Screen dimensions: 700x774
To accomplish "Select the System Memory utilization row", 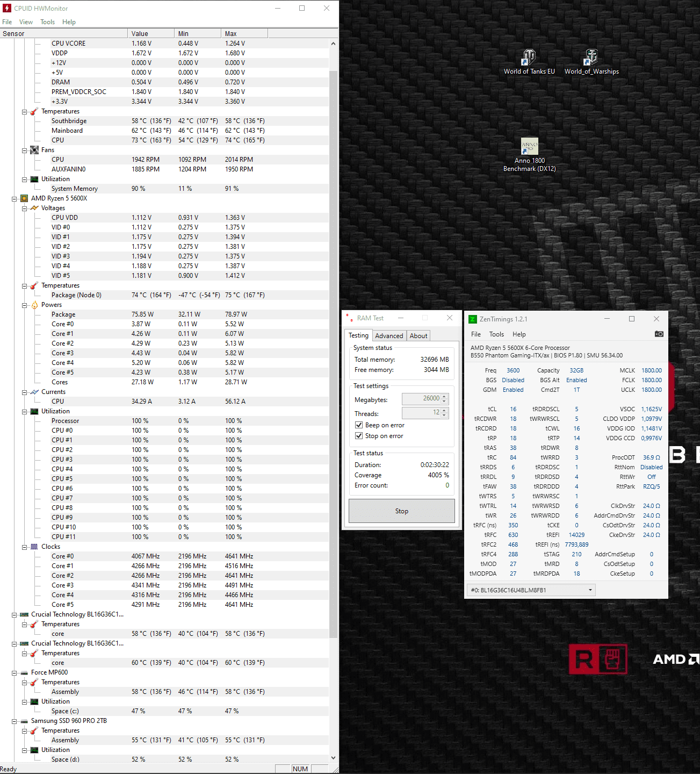I will click(164, 189).
